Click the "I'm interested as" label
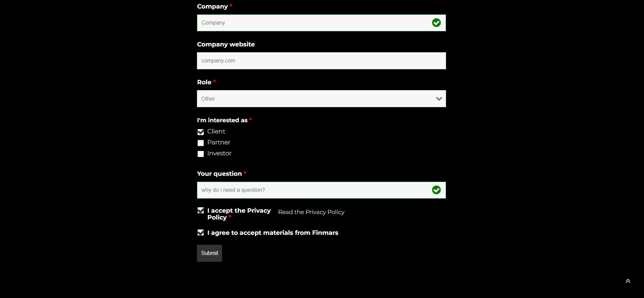Screen dimensions: 644x298 coord(222,120)
